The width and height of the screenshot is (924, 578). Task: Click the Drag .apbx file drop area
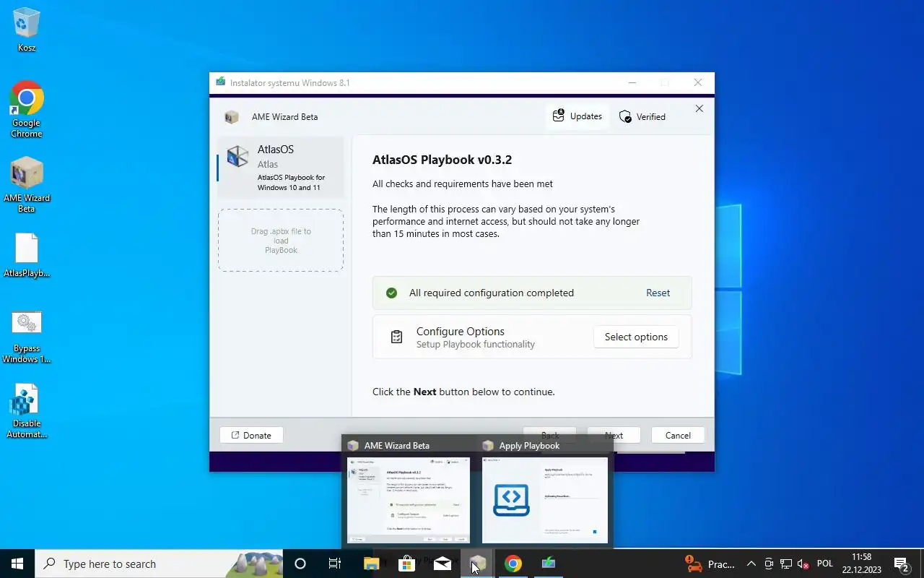tap(281, 241)
